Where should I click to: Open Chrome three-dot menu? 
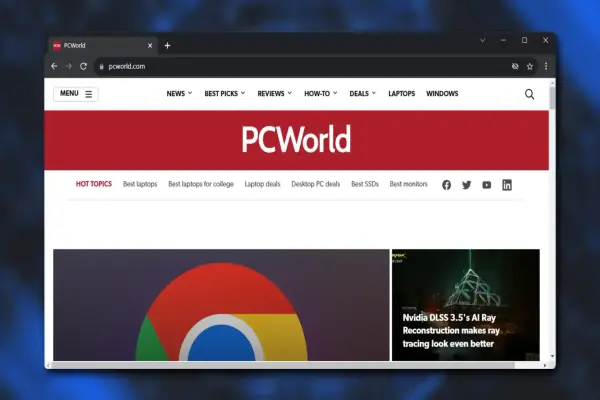(546, 66)
